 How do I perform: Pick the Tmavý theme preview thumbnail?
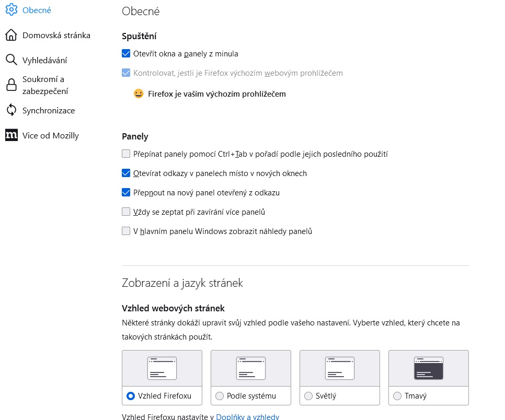coord(428,368)
